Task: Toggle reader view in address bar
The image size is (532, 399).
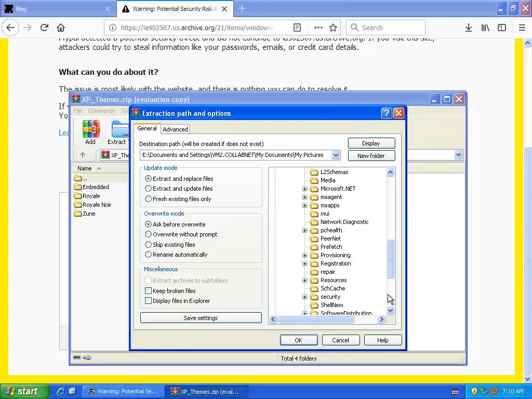Action: (297, 28)
